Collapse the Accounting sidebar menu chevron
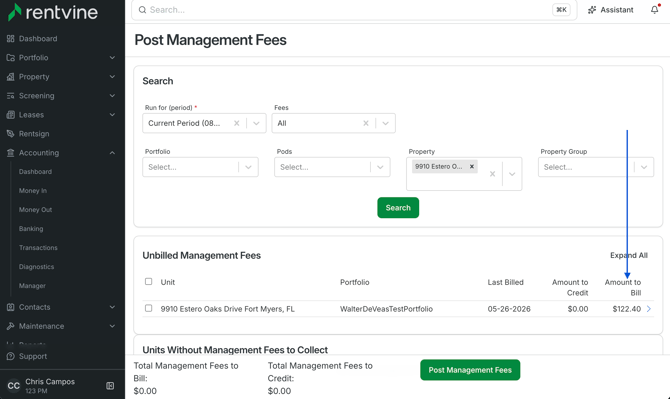670x399 pixels. [112, 153]
